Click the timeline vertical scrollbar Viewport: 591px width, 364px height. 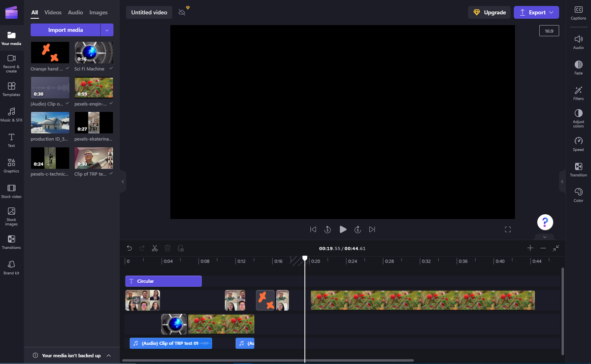tap(563, 311)
